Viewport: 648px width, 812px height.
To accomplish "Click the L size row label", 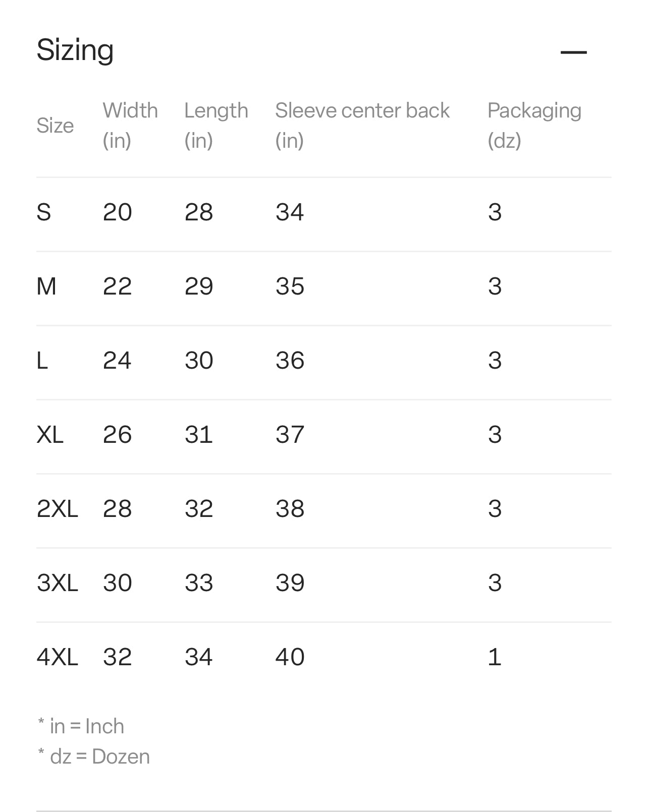I will coord(42,361).
